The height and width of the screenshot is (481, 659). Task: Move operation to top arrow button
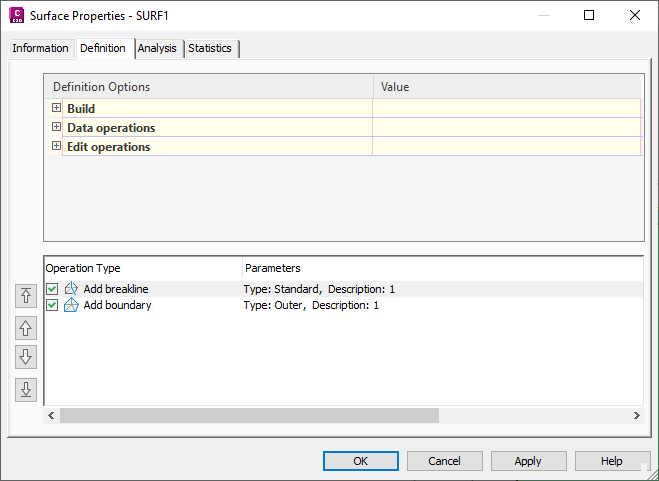click(26, 296)
